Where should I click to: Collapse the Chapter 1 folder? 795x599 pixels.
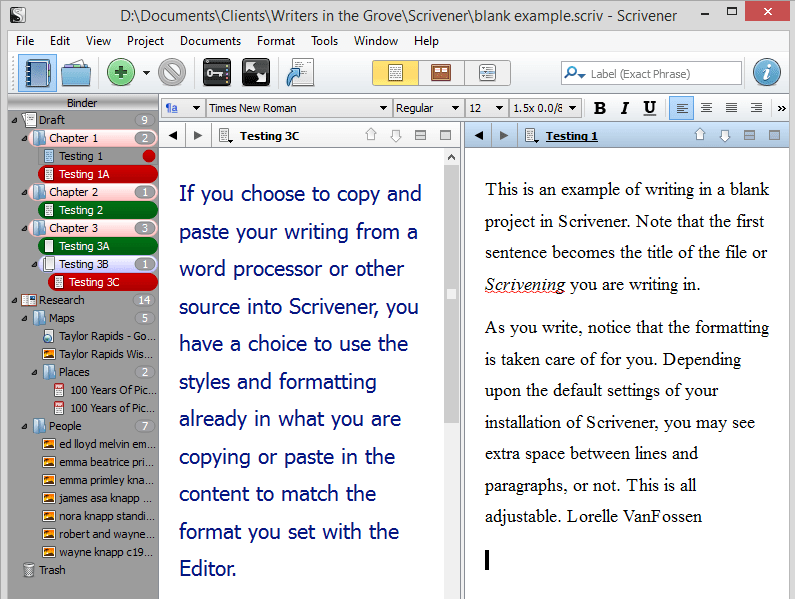coord(24,138)
